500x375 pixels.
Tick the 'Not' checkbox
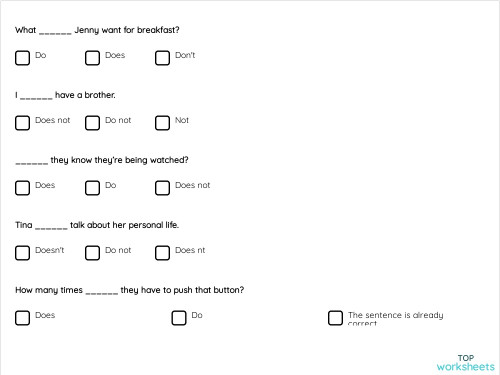[x=162, y=123]
